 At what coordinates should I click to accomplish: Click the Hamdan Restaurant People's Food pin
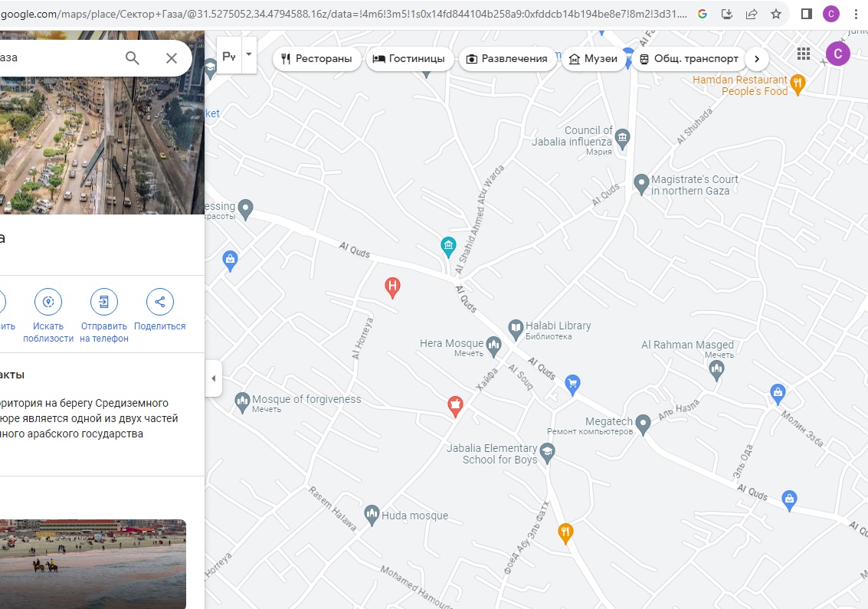coord(798,85)
